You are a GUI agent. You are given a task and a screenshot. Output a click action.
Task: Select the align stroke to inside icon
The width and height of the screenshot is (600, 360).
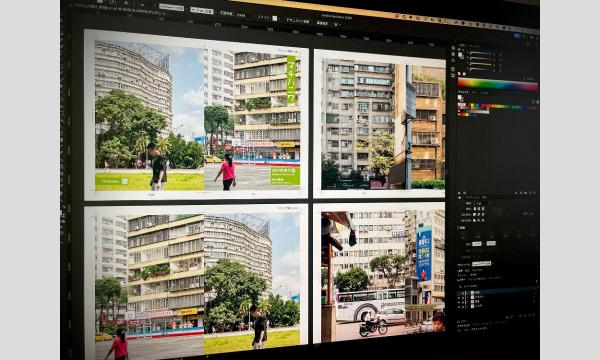coord(479,220)
